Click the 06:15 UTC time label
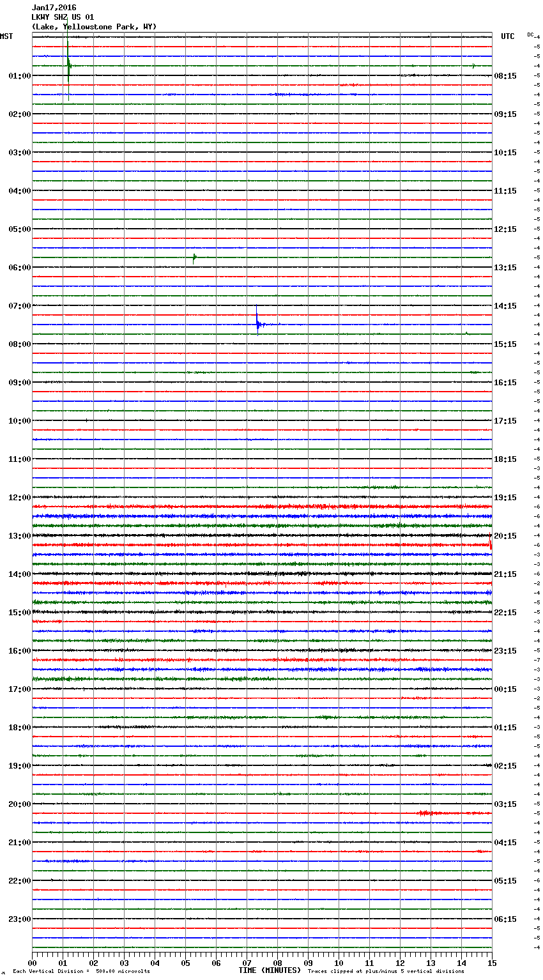The image size is (543, 980). (x=505, y=919)
